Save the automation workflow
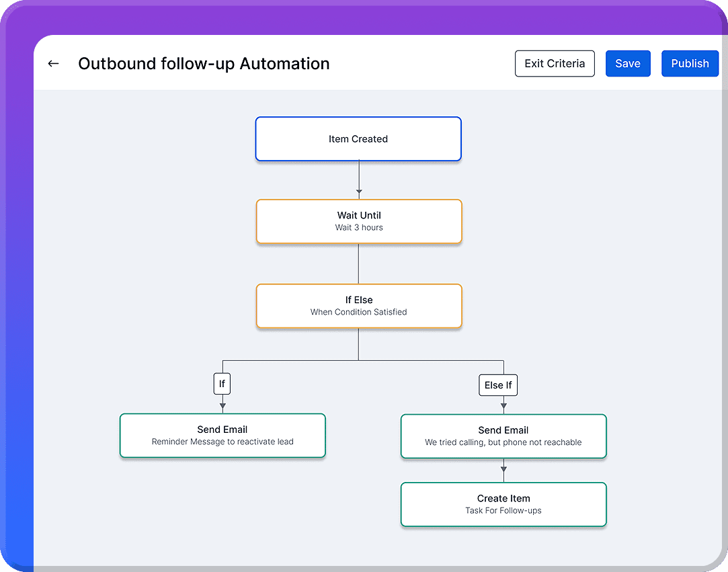 pyautogui.click(x=628, y=64)
